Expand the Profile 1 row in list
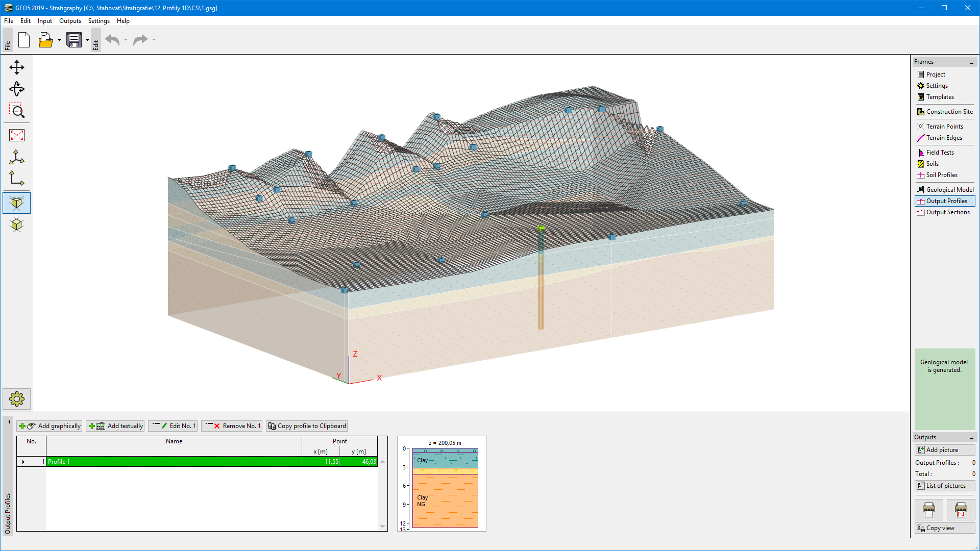980x551 pixels. point(23,462)
